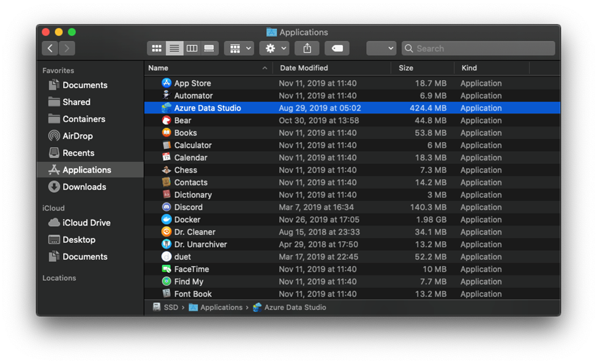This screenshot has height=364, width=597.
Task: Open the group-by arrangement dropdown
Action: tap(239, 48)
